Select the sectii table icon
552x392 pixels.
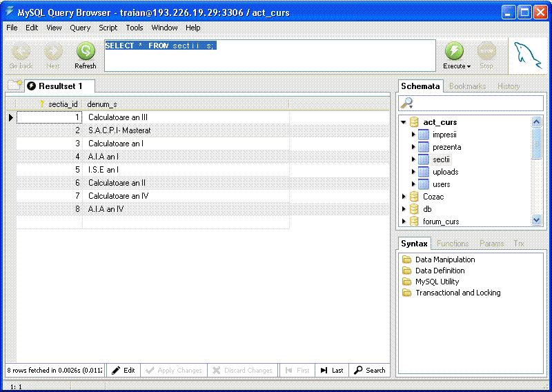[x=424, y=159]
